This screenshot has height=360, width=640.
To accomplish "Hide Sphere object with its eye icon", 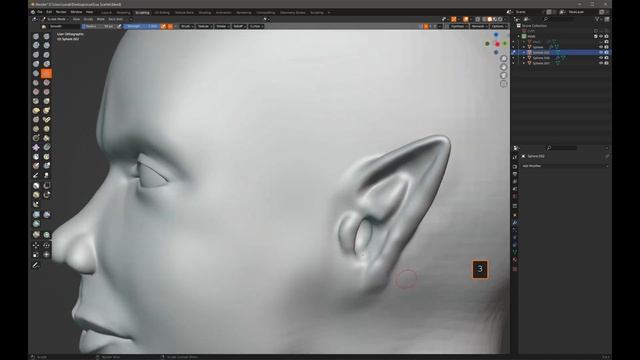I will coord(601,47).
